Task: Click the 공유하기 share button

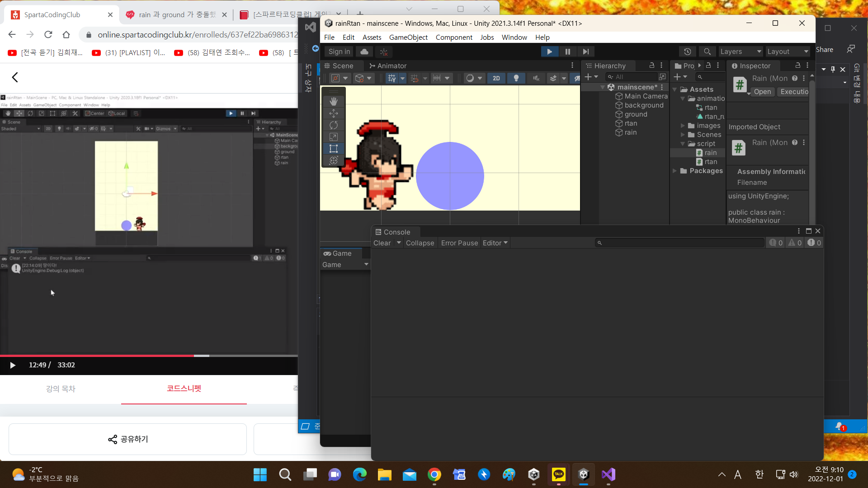Action: 128,439
